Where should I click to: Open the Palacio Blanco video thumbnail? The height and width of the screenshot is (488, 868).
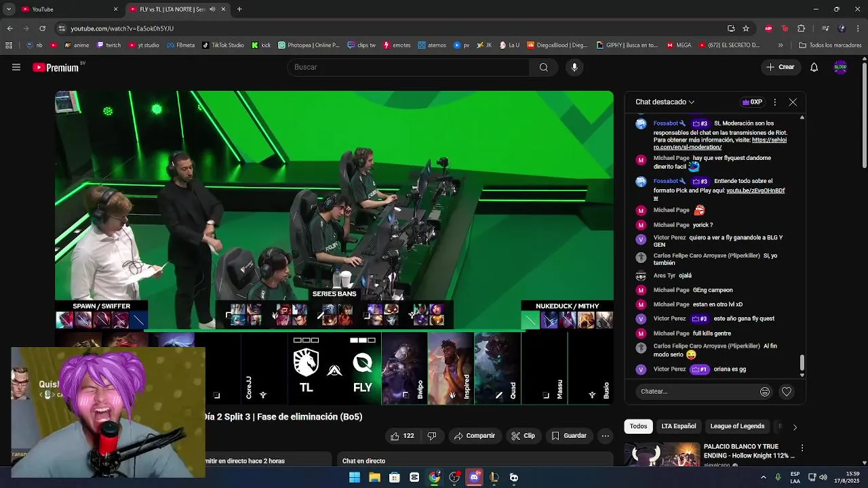[663, 454]
